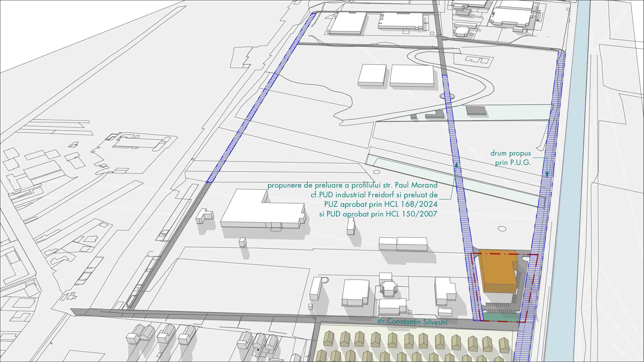Click the light blue canal strip
This screenshot has width=644, height=362.
(572, 172)
